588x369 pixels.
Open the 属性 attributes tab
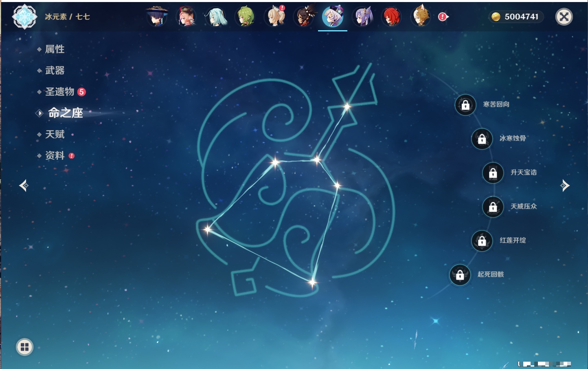pyautogui.click(x=55, y=49)
